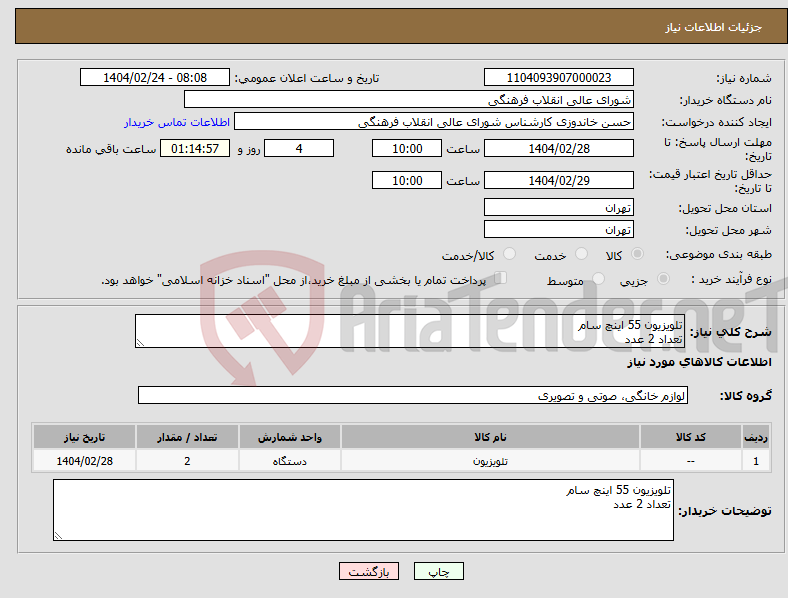This screenshot has width=788, height=598.
Task: Click the remaining time field 01:14:57
Action: click(x=195, y=148)
